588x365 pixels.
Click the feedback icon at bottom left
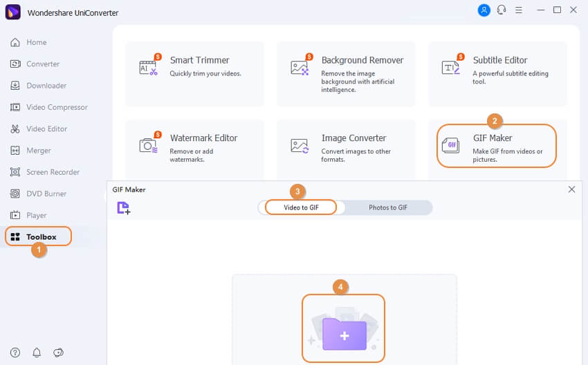click(x=58, y=353)
